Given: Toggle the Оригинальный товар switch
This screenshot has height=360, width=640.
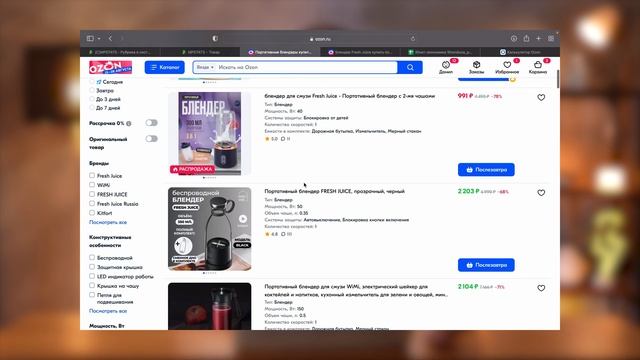Looking at the screenshot, I should tap(151, 139).
